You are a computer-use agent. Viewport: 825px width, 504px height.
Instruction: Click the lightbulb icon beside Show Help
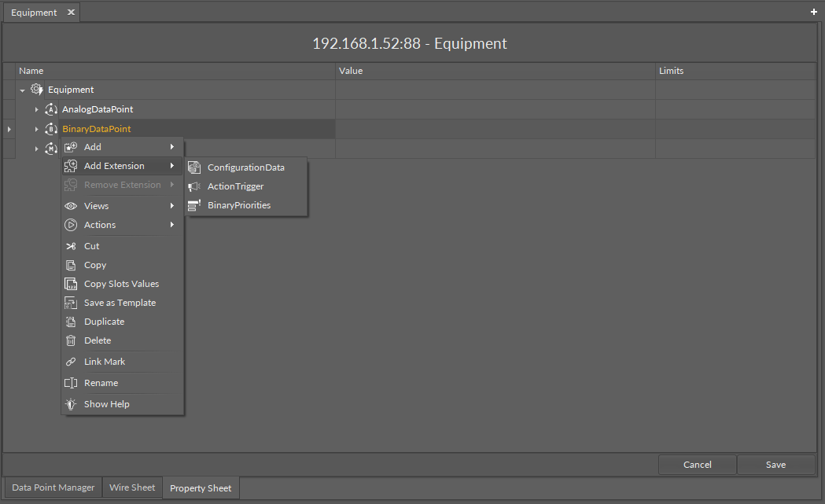point(71,404)
